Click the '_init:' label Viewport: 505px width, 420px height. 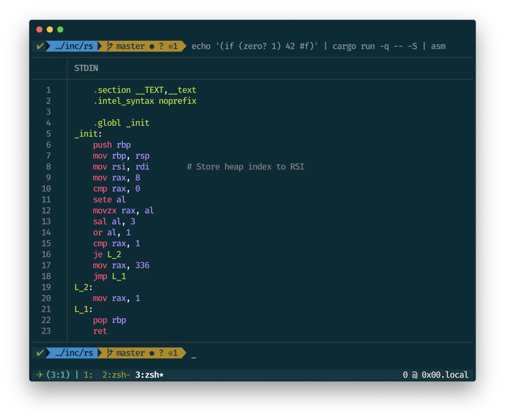(88, 134)
